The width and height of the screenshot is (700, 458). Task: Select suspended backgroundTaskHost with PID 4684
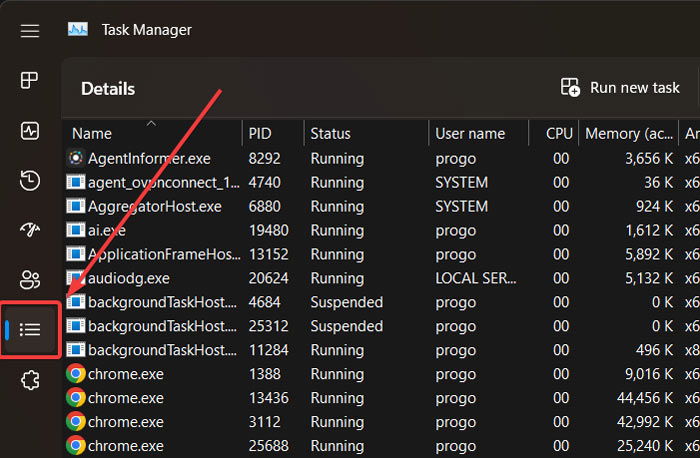(x=161, y=302)
